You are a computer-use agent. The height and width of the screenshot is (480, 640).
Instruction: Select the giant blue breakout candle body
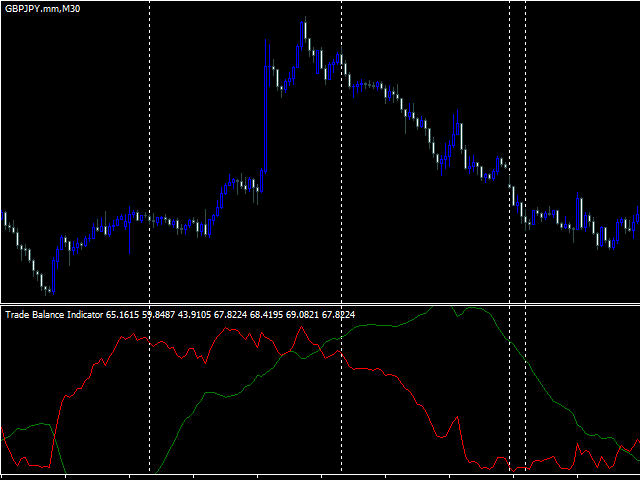click(266, 118)
